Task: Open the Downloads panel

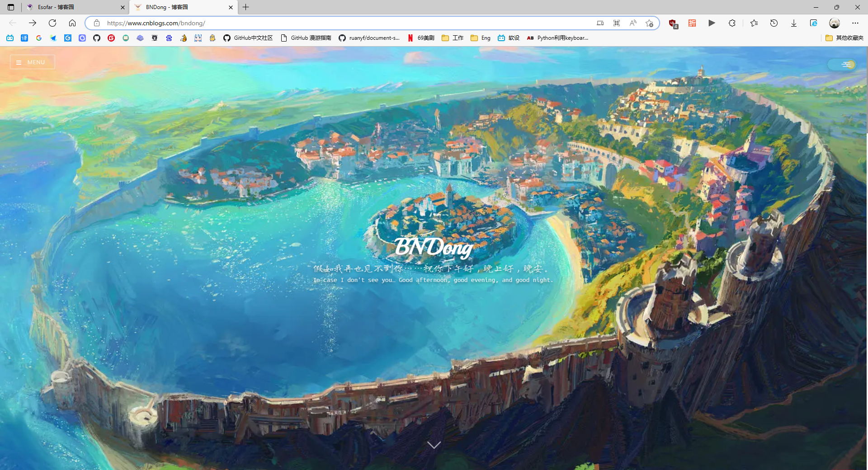Action: pyautogui.click(x=794, y=23)
